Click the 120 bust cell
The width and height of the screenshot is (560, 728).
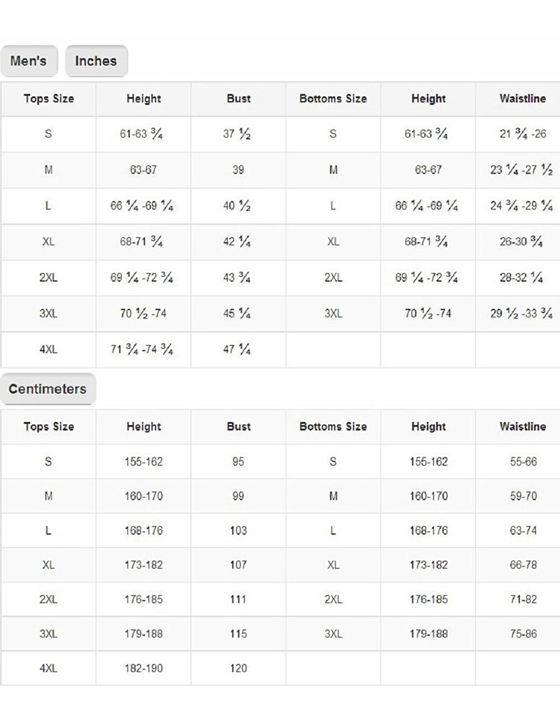[238, 668]
